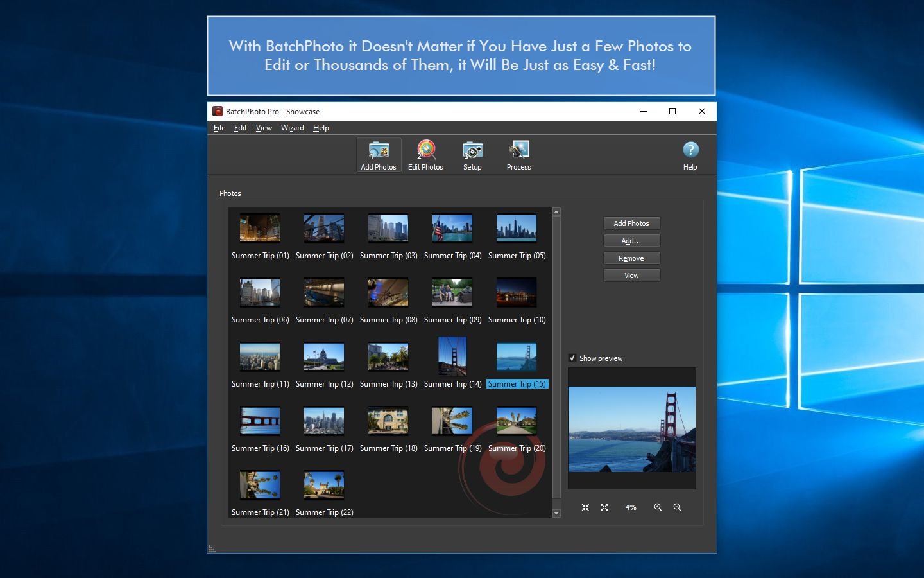Open the File menu
The image size is (924, 578).
[x=219, y=128]
